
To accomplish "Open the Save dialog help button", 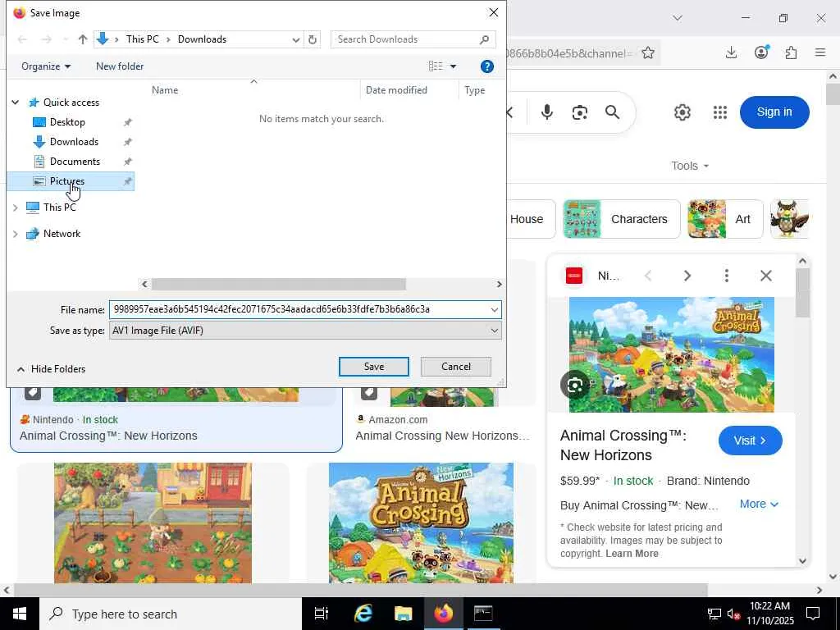I will 487,66.
